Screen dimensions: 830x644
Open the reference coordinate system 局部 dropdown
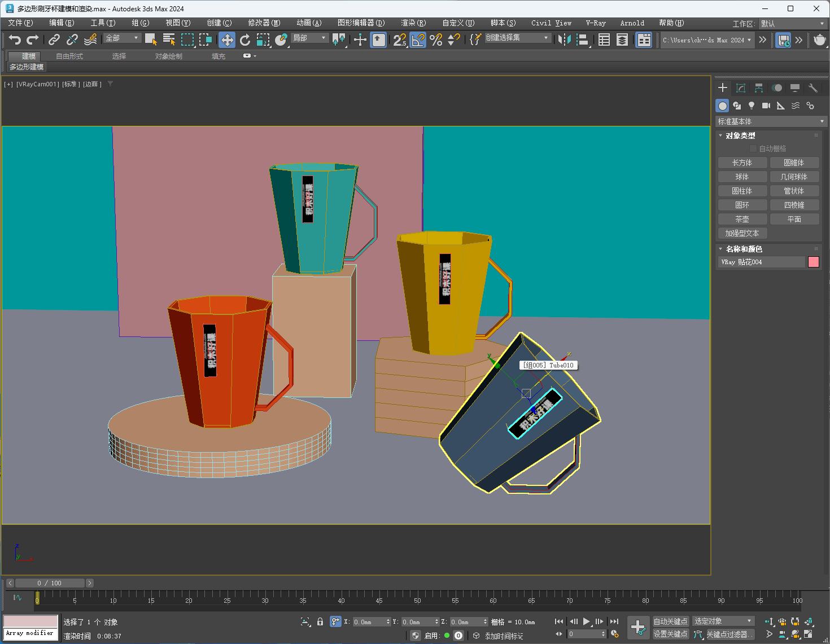309,38
